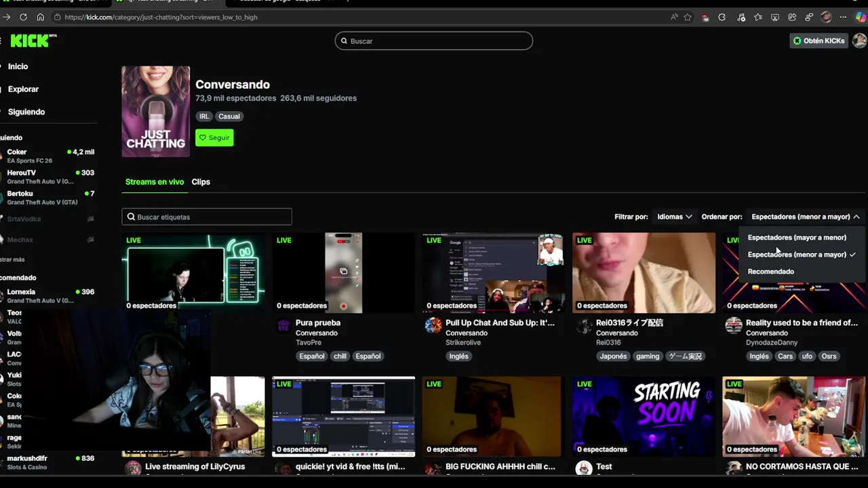Open Copilot icon in browser toolbar
Viewport: 868px width, 488px height.
tap(860, 17)
